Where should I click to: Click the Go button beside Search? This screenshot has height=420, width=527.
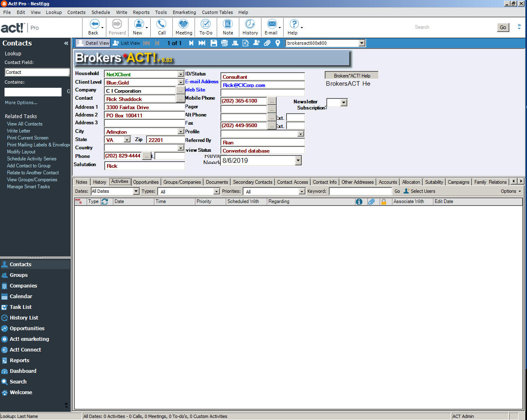point(503,27)
